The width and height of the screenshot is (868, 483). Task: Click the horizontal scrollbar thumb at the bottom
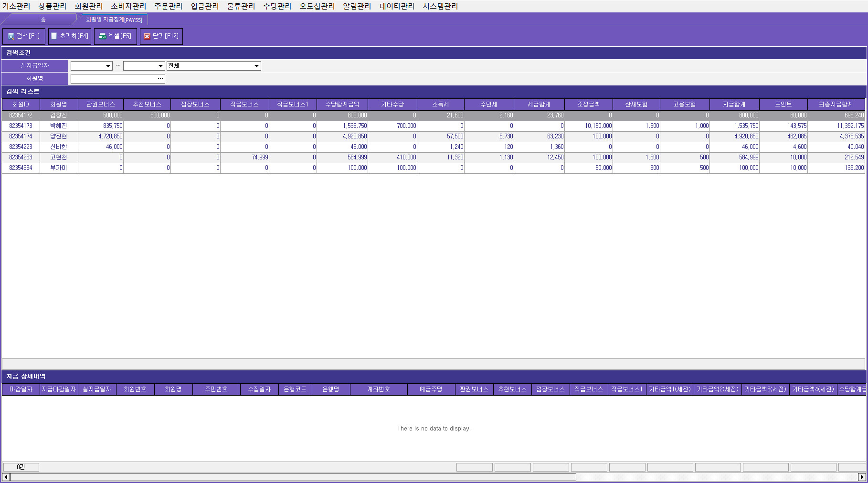293,477
